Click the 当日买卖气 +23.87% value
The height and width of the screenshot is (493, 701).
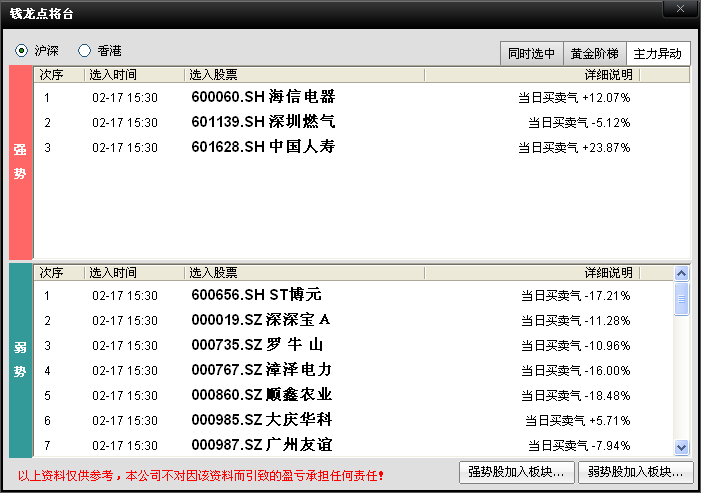[x=574, y=147]
